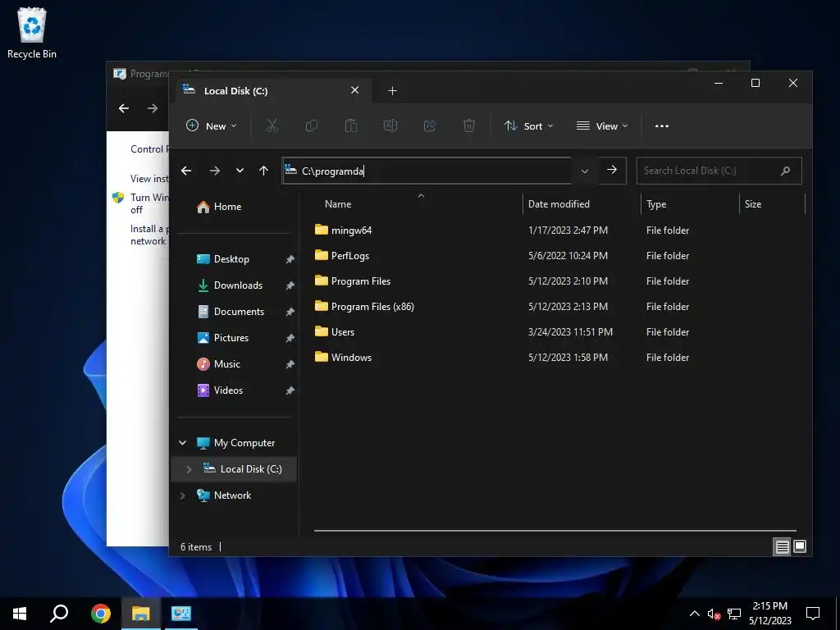Click the address bar containing C:\programda
The image size is (840, 630).
point(427,171)
